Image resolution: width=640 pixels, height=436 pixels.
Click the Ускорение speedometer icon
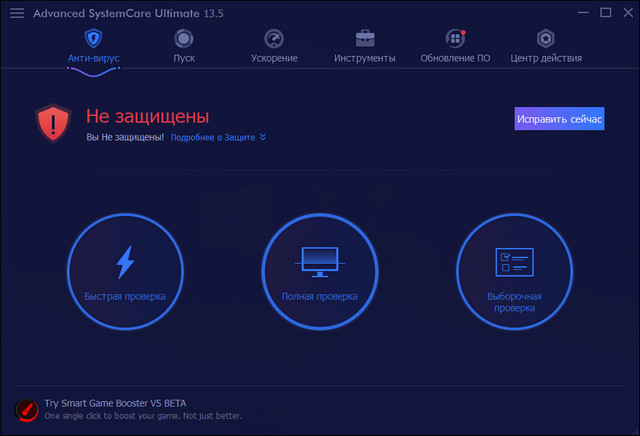(x=274, y=38)
